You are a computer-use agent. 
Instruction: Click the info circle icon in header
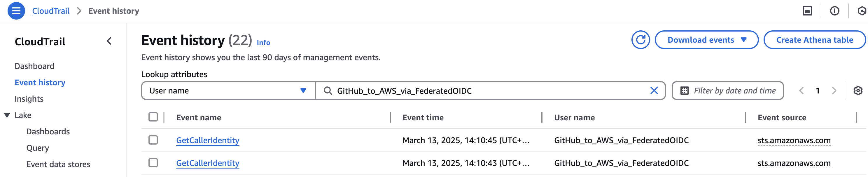(834, 11)
